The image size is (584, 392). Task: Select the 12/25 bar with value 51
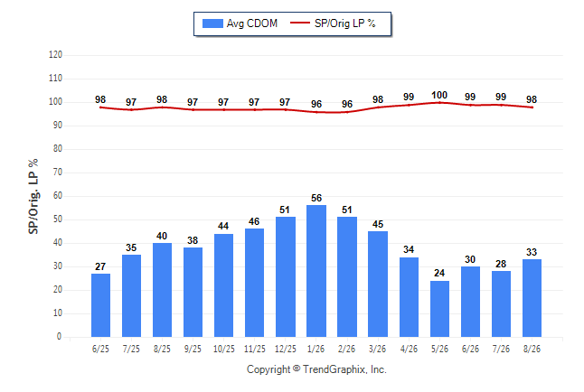[x=286, y=277]
